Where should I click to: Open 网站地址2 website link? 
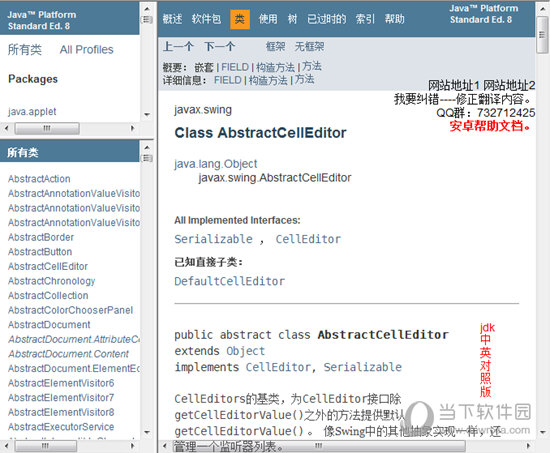[x=509, y=85]
